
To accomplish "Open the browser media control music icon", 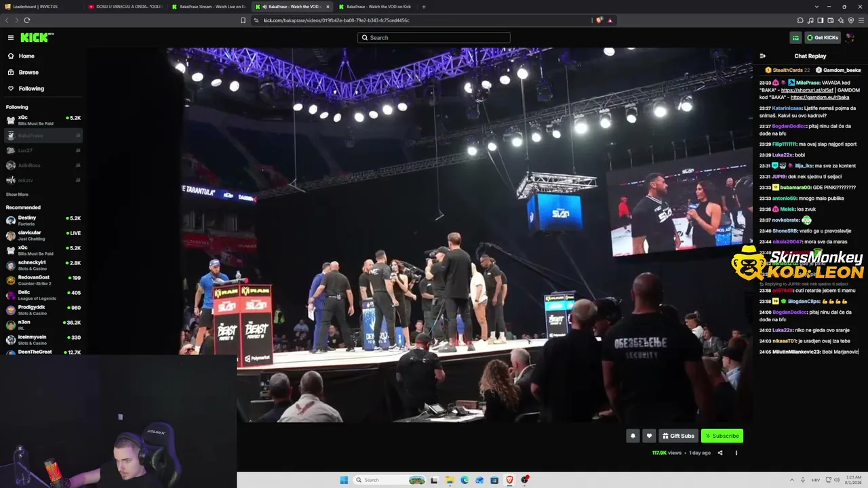I will point(810,20).
